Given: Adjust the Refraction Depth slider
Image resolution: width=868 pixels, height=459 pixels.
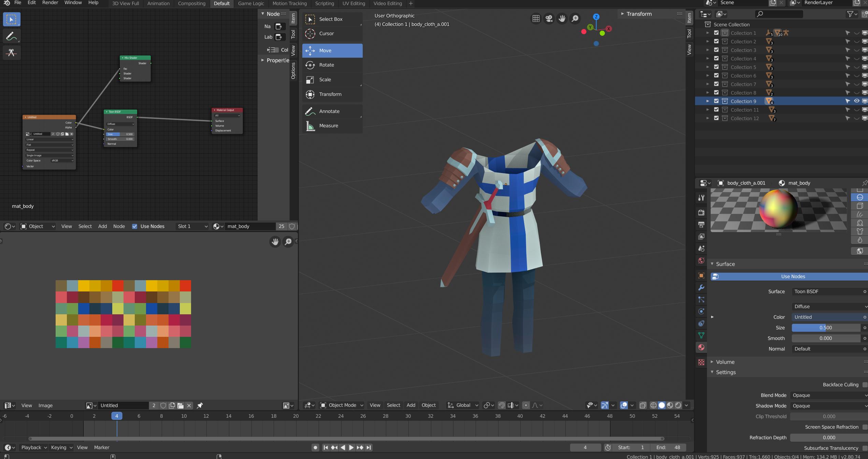Looking at the screenshot, I should [x=829, y=438].
